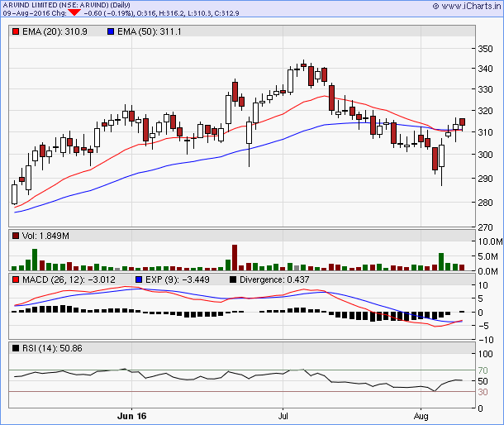Click the 0.0M volume axis label
The image size is (504, 425).
(x=488, y=271)
